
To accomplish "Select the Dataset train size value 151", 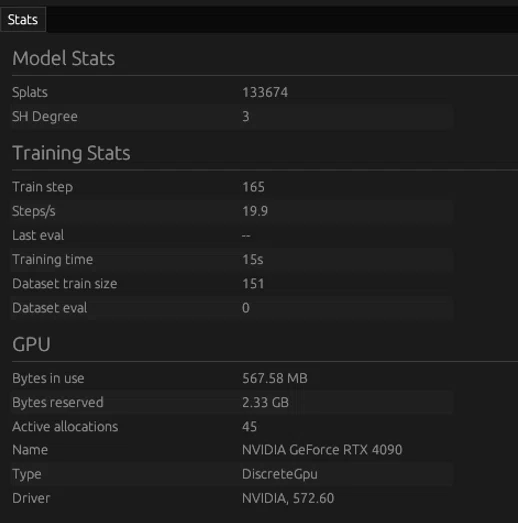I will pyautogui.click(x=253, y=284).
